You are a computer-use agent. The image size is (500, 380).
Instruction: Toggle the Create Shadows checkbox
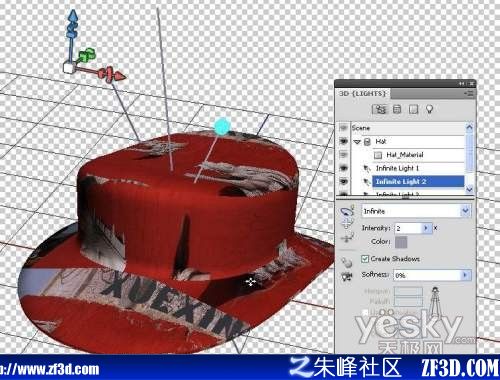(365, 259)
